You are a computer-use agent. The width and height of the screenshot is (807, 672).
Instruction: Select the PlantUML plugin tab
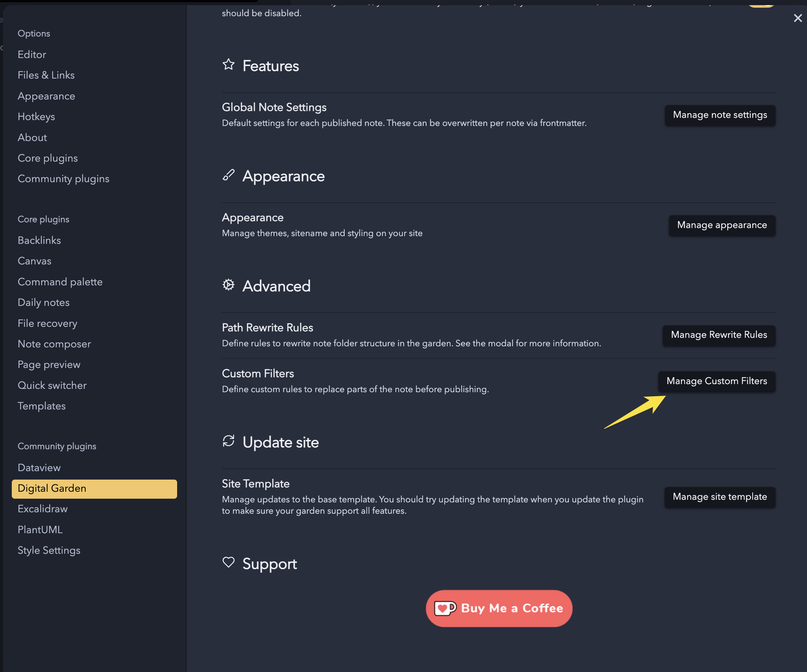pos(40,530)
